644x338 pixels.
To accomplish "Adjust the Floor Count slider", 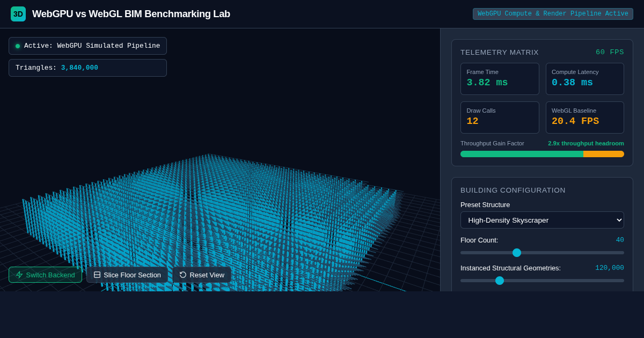I will tap(542, 253).
